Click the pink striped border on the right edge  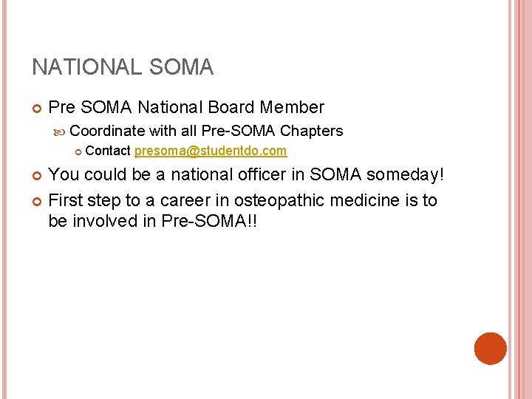click(519, 199)
